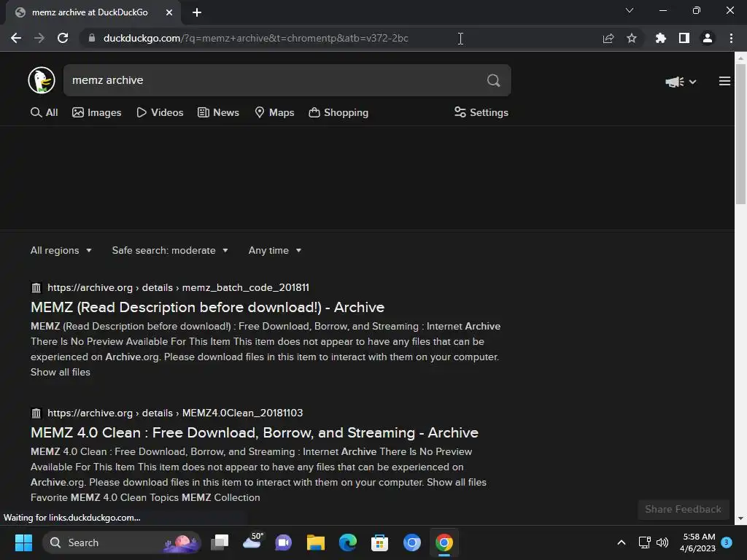
Task: Open the tab search chevron
Action: (630, 10)
